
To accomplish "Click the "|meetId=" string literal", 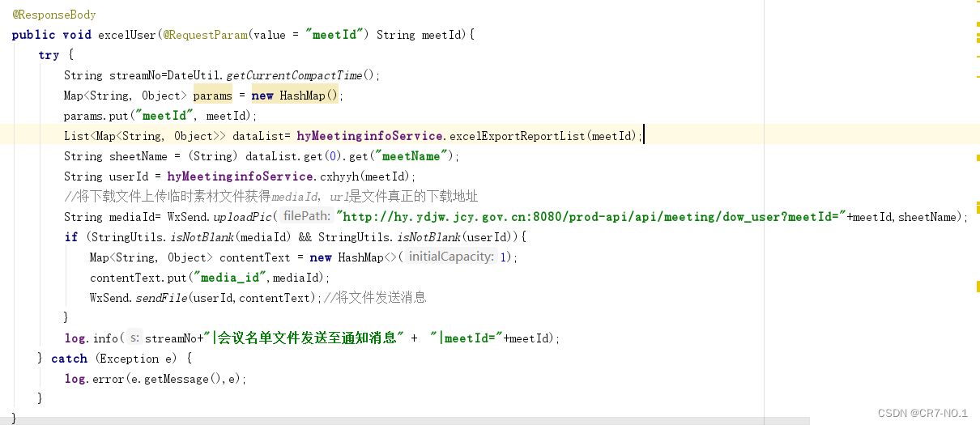I will 468,338.
